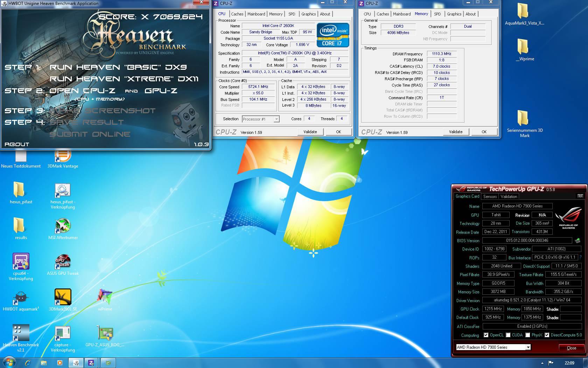This screenshot has width=588, height=368.
Task: Switch to the GPU-Z Sensors tab
Action: pos(490,197)
